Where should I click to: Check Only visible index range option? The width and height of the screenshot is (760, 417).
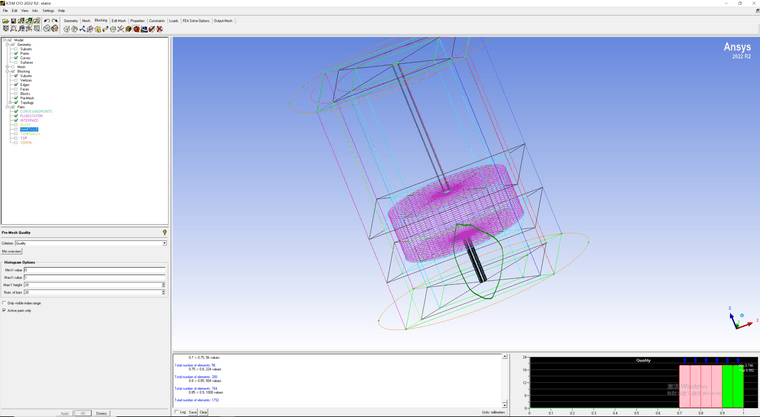tap(4, 303)
